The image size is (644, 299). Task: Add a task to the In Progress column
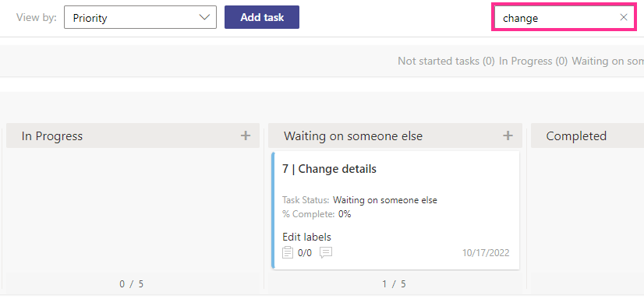tap(246, 135)
